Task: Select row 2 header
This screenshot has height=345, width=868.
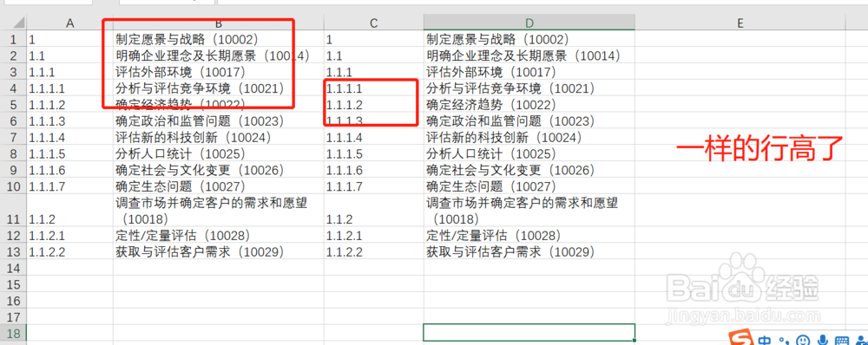Action: (13, 55)
